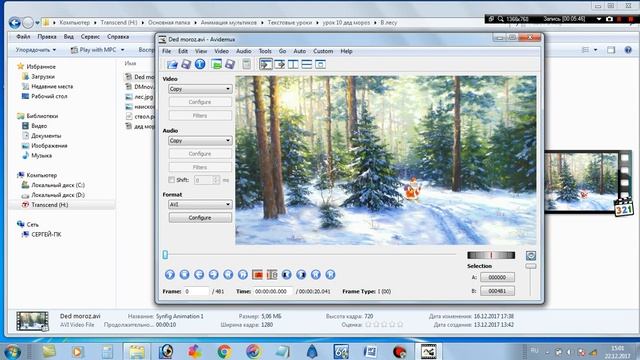This screenshot has height=360, width=640.
Task: Select Transcend (H:) drive in sidebar
Action: [x=50, y=205]
